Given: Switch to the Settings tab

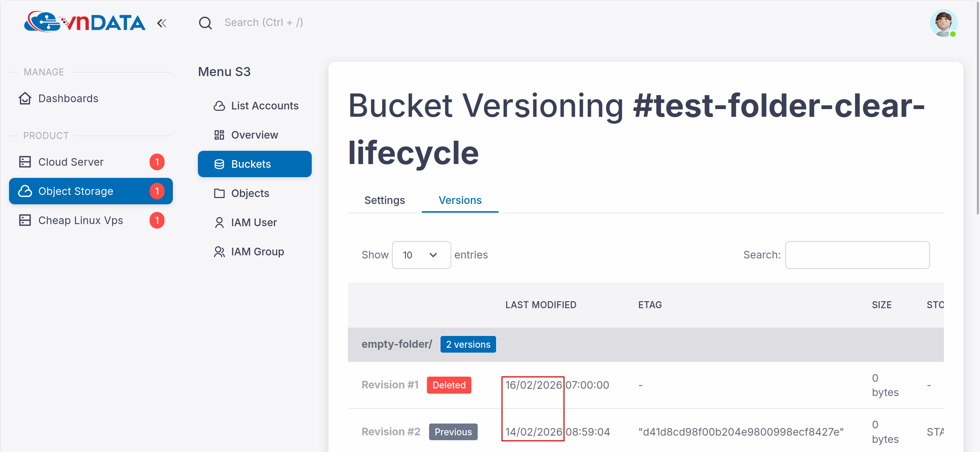Looking at the screenshot, I should click(384, 200).
